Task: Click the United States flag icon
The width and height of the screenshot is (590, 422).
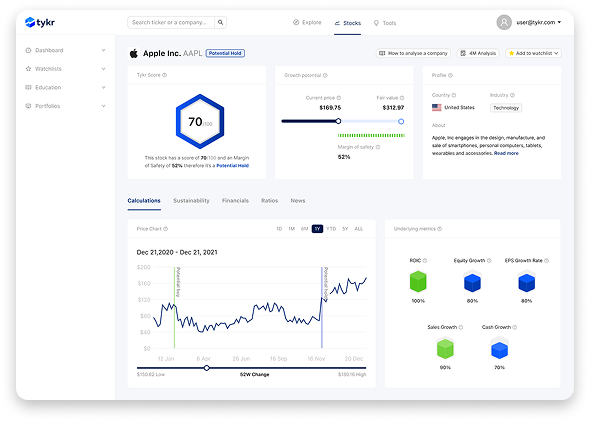Action: click(x=436, y=108)
